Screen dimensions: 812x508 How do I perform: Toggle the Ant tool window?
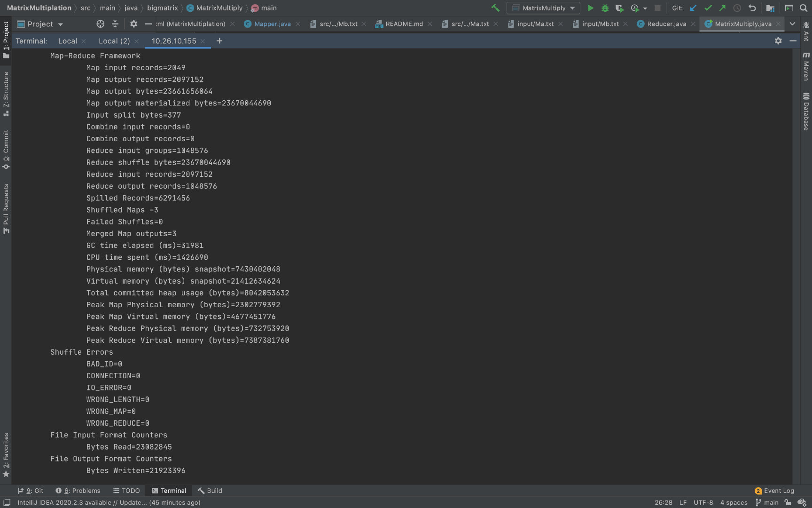[806, 31]
